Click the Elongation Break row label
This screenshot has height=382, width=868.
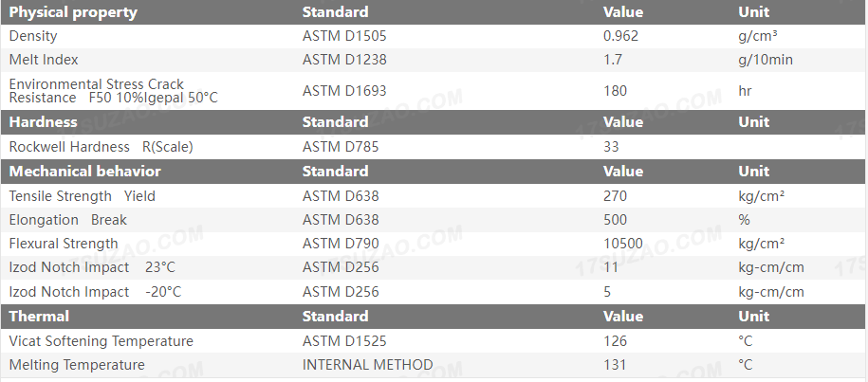pyautogui.click(x=67, y=220)
